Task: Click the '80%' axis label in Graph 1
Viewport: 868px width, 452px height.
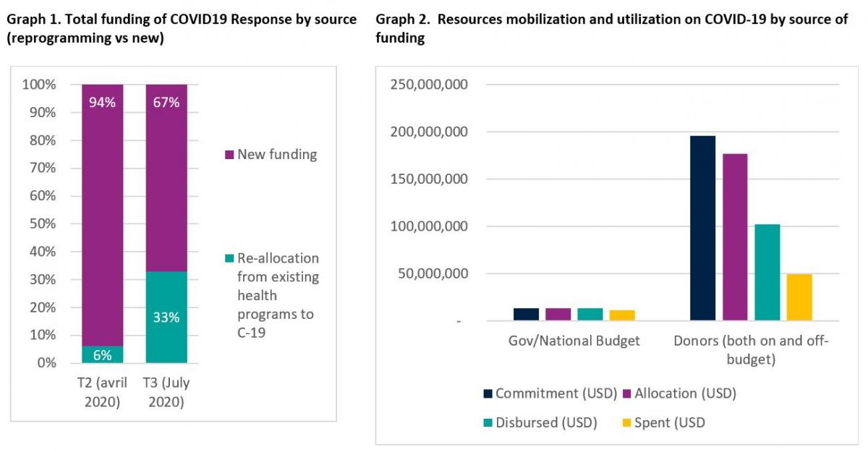Action: point(43,140)
